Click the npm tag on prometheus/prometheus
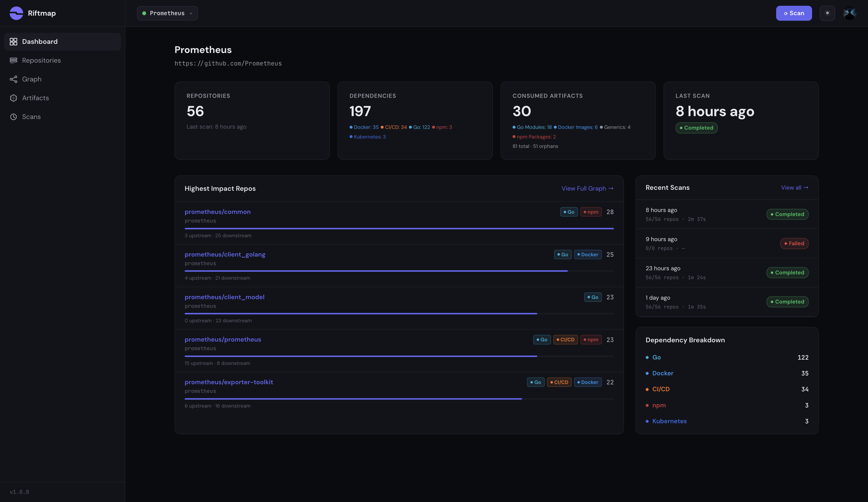Viewport: 868px width, 502px height. coord(591,340)
